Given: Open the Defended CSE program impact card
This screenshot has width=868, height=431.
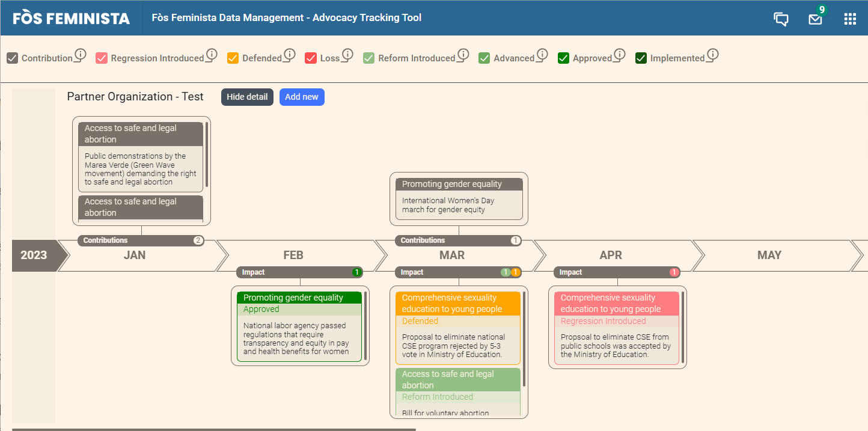Looking at the screenshot, I should pyautogui.click(x=458, y=328).
